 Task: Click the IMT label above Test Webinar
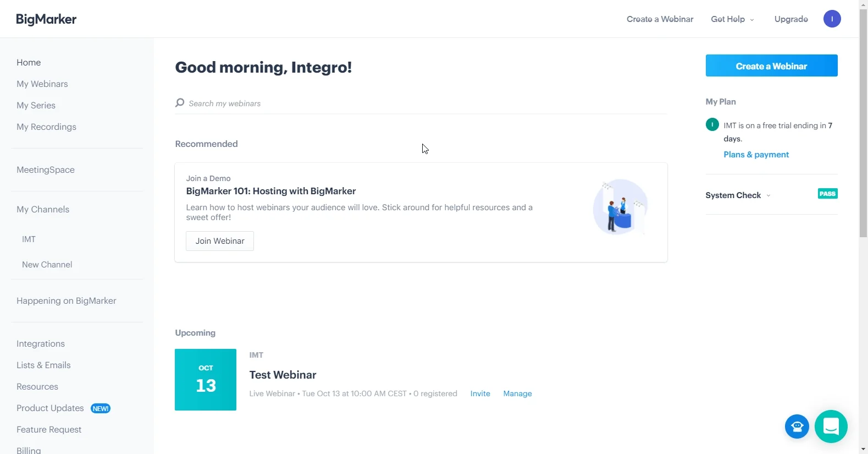[x=256, y=355]
